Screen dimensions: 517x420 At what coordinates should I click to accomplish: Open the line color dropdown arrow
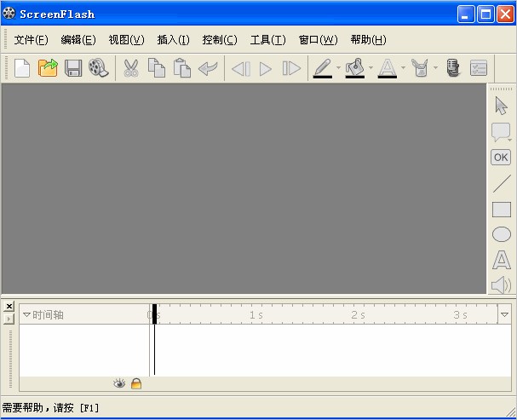tap(339, 68)
